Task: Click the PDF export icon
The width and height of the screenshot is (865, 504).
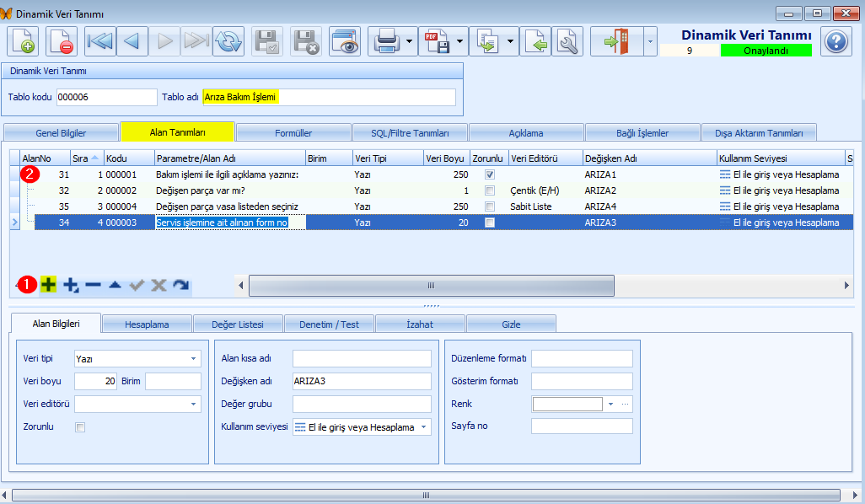Action: click(x=437, y=41)
